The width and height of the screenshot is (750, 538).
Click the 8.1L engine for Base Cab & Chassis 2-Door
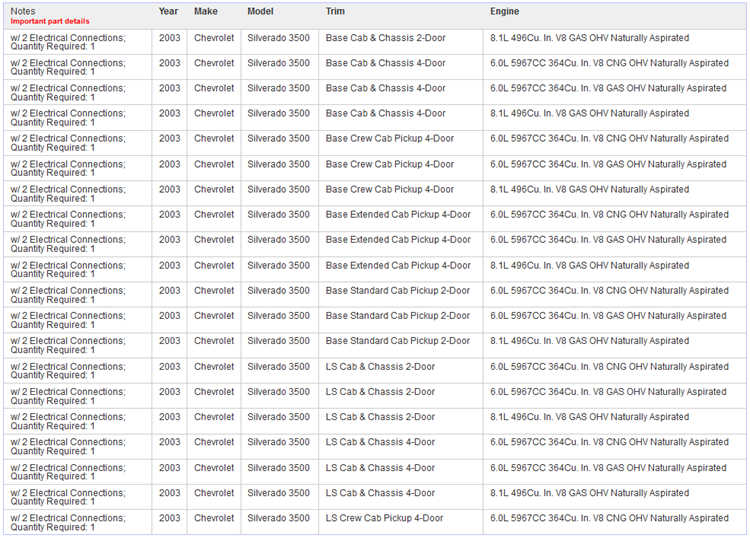click(589, 38)
